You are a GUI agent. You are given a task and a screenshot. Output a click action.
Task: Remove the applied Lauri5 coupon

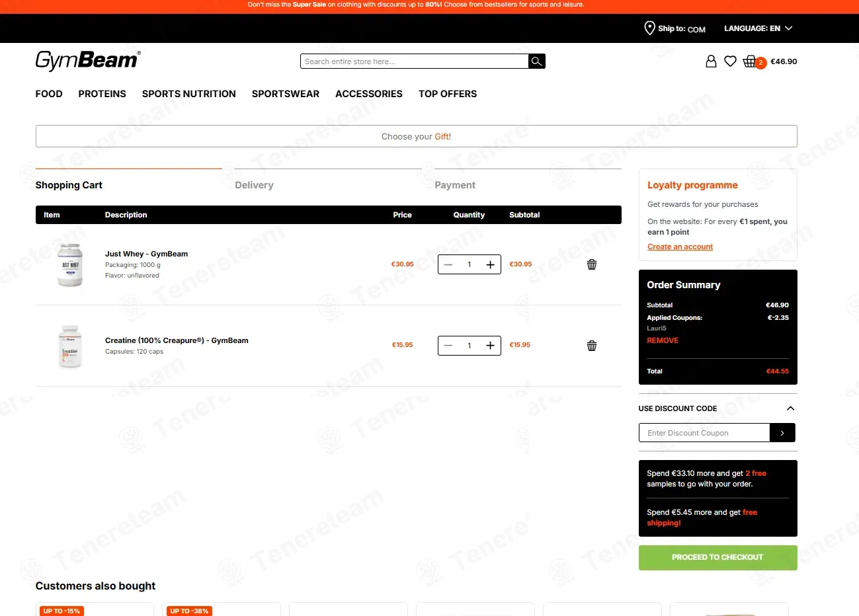click(663, 340)
